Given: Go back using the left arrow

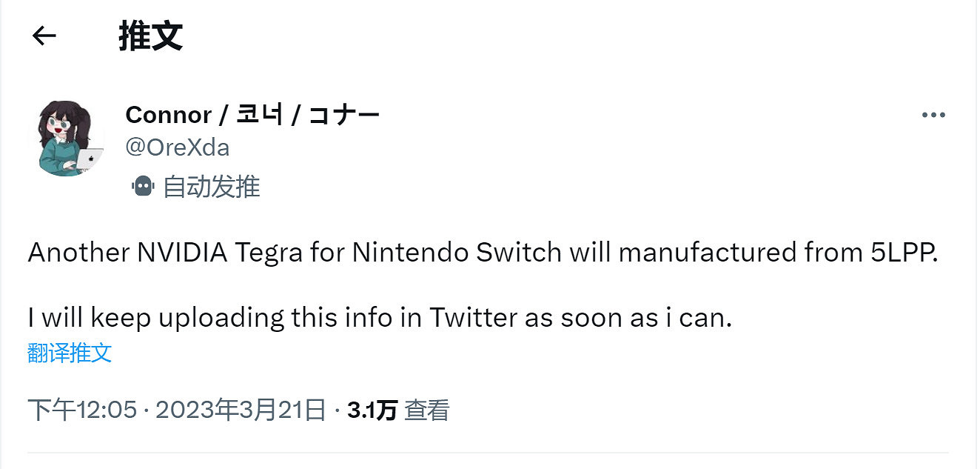Looking at the screenshot, I should tap(44, 36).
